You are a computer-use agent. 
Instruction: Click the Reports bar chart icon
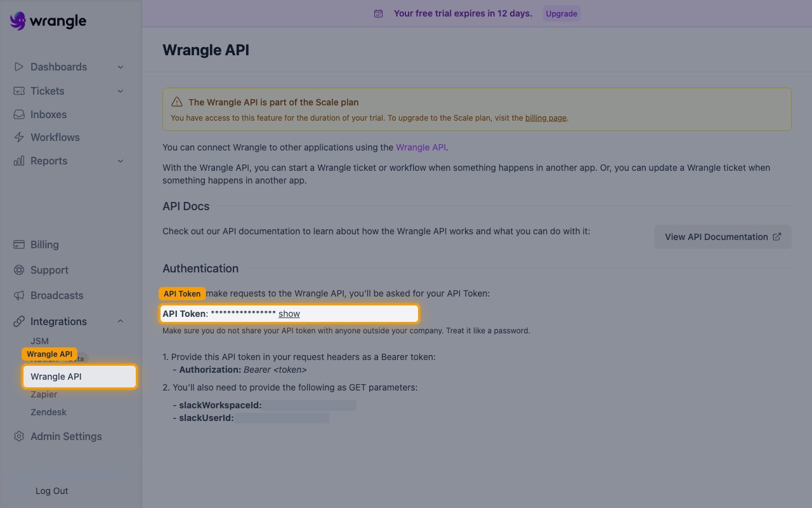[x=19, y=161]
